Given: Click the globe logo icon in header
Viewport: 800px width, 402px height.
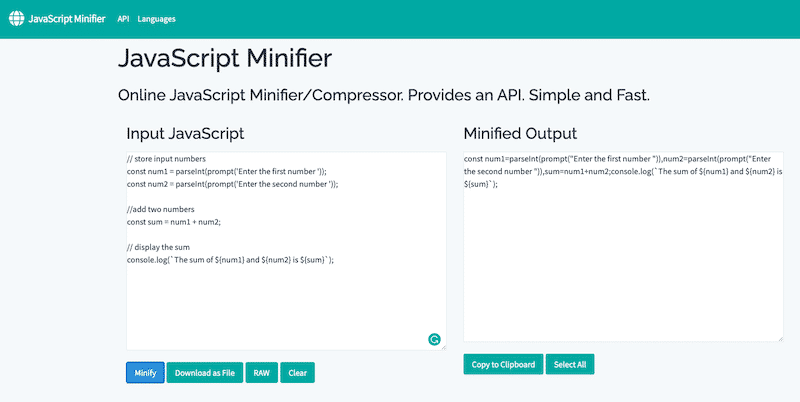Looking at the screenshot, I should coord(16,18).
